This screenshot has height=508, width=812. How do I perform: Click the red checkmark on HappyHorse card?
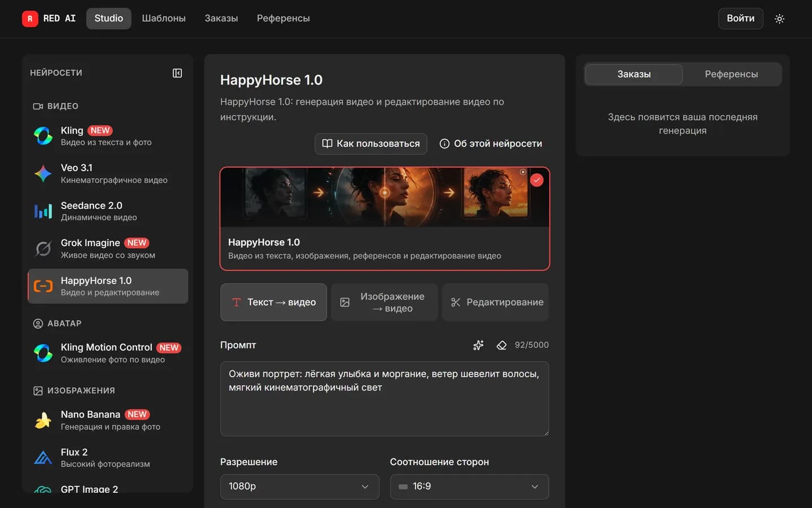coord(537,180)
